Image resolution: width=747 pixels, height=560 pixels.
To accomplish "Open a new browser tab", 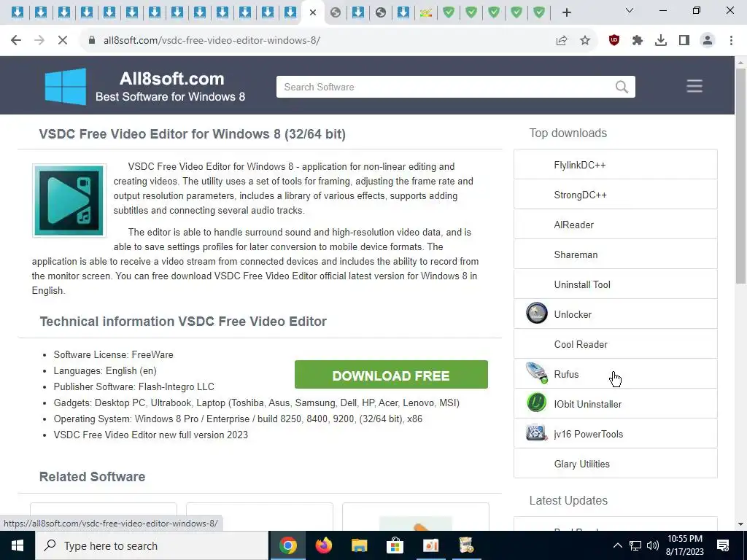I will click(x=566, y=12).
